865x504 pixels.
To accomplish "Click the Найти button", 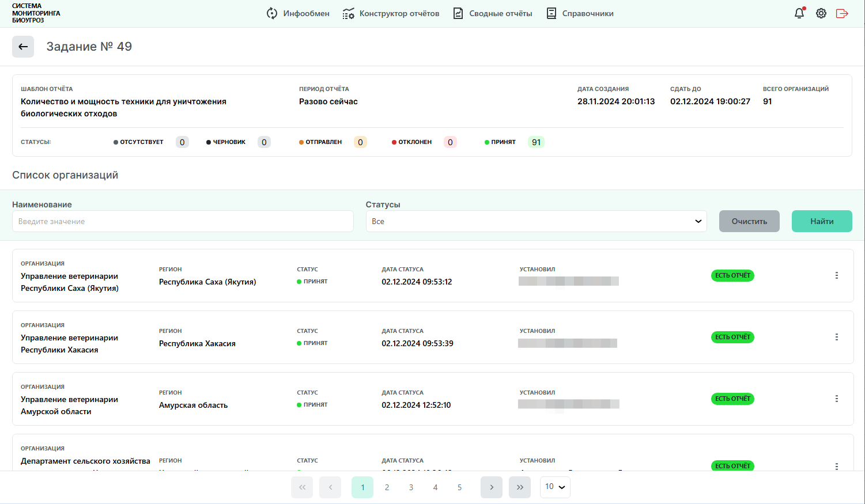I will pyautogui.click(x=822, y=221).
